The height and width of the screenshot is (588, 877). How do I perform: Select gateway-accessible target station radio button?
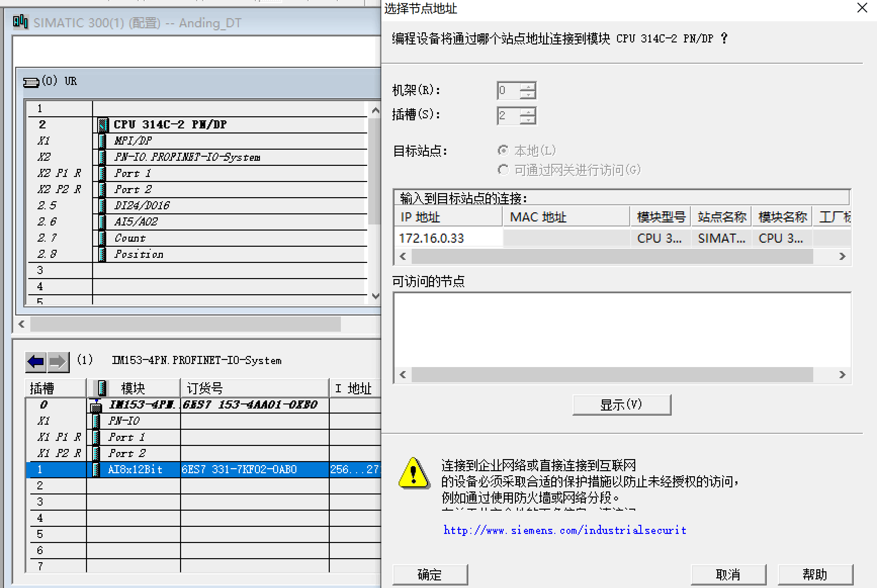point(503,169)
